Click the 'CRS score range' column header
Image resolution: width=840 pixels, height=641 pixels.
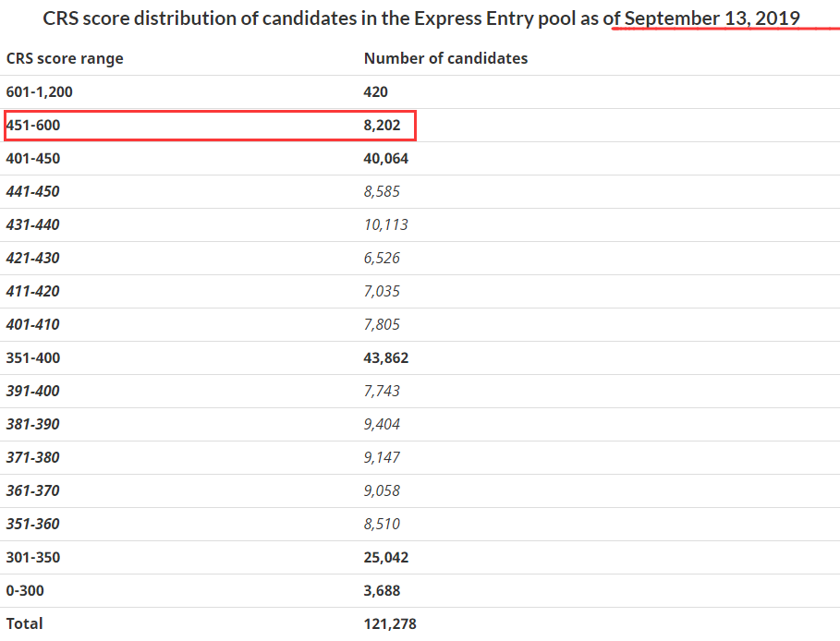[x=65, y=58]
